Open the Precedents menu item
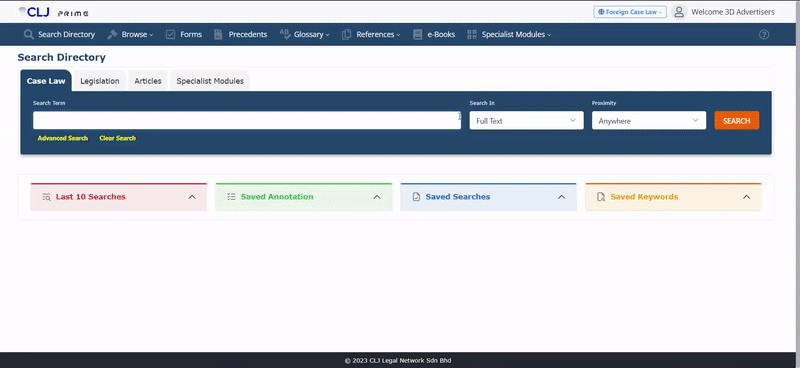This screenshot has height=368, width=800. click(247, 35)
